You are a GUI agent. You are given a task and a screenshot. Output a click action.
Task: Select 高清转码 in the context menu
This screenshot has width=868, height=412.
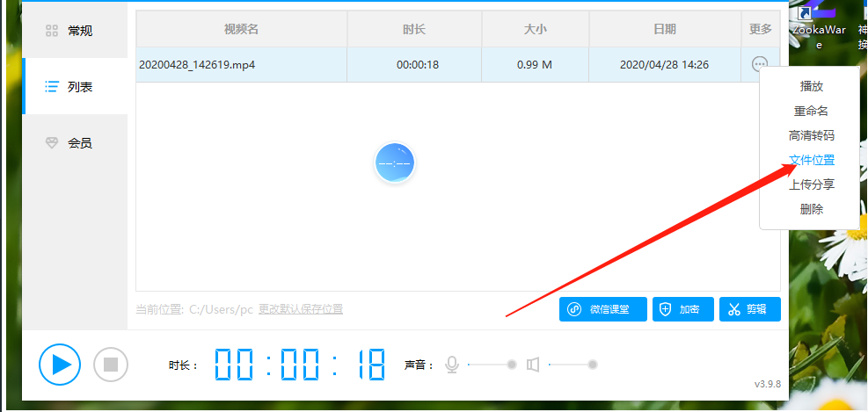[x=811, y=135]
